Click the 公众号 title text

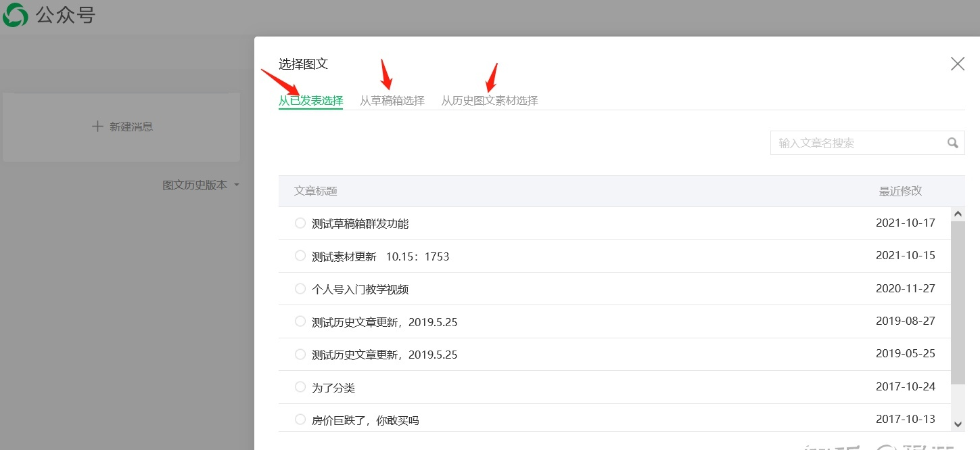pyautogui.click(x=66, y=15)
